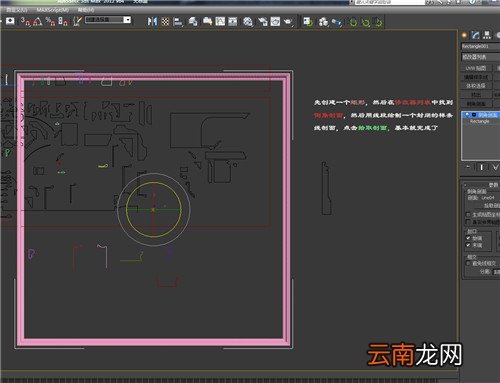Edit the Rectangle001 object name field
Image resolution: width=500 pixels, height=383 pixels.
click(x=480, y=46)
